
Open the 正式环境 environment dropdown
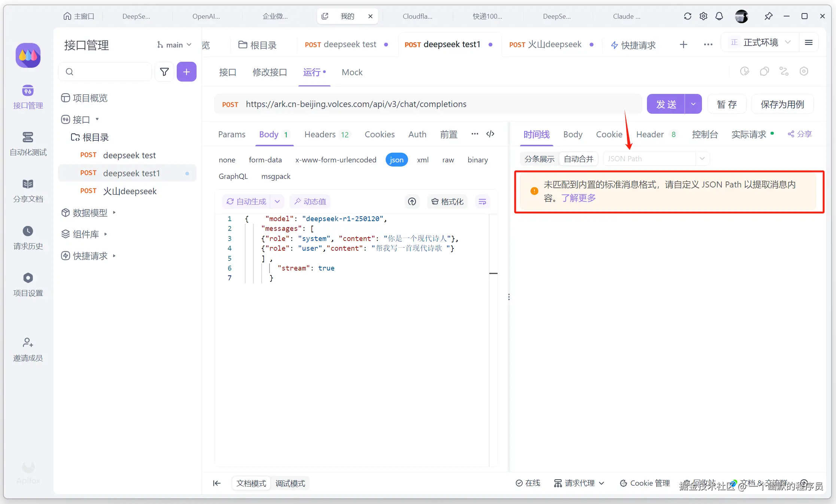coord(760,43)
